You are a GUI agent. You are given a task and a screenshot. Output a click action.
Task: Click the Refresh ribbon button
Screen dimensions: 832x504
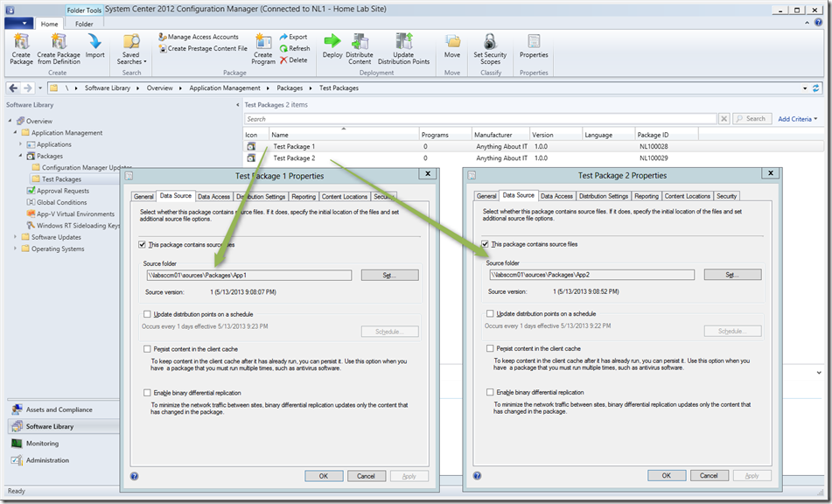coord(295,48)
